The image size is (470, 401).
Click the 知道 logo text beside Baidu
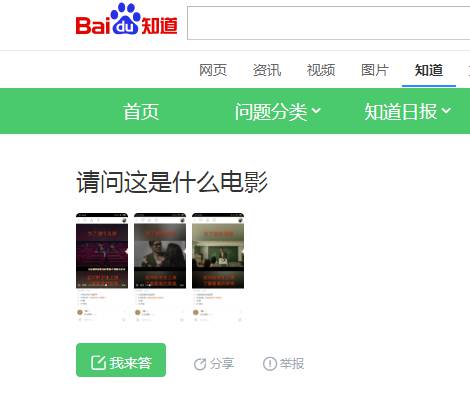tap(159, 26)
